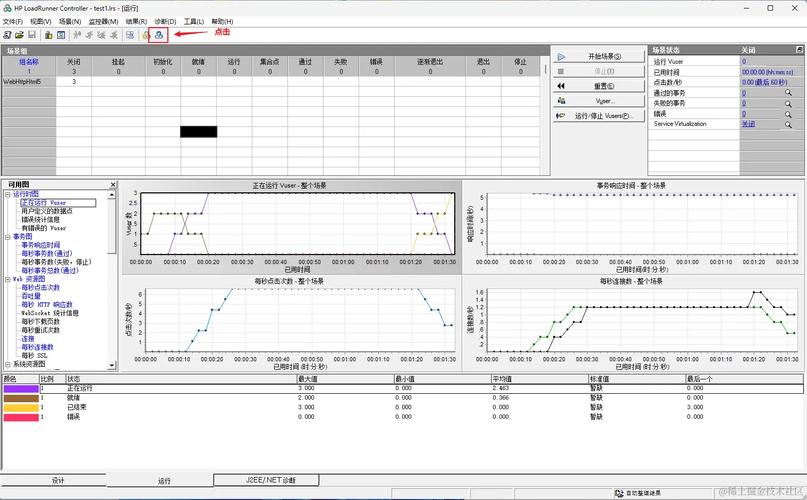
Task: Open the 监控器(M) menu
Action: click(103, 21)
